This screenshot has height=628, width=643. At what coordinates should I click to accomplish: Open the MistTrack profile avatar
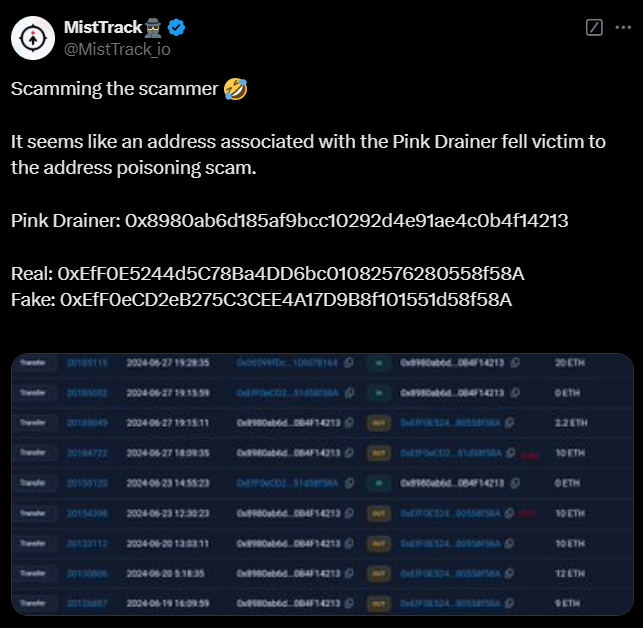click(33, 37)
